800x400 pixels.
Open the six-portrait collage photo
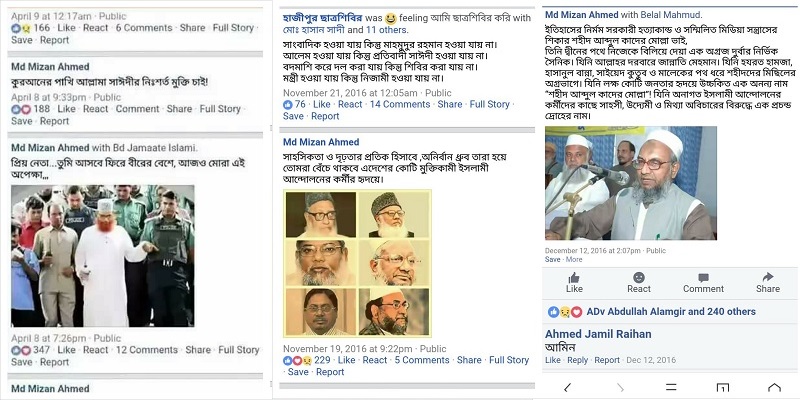point(356,263)
